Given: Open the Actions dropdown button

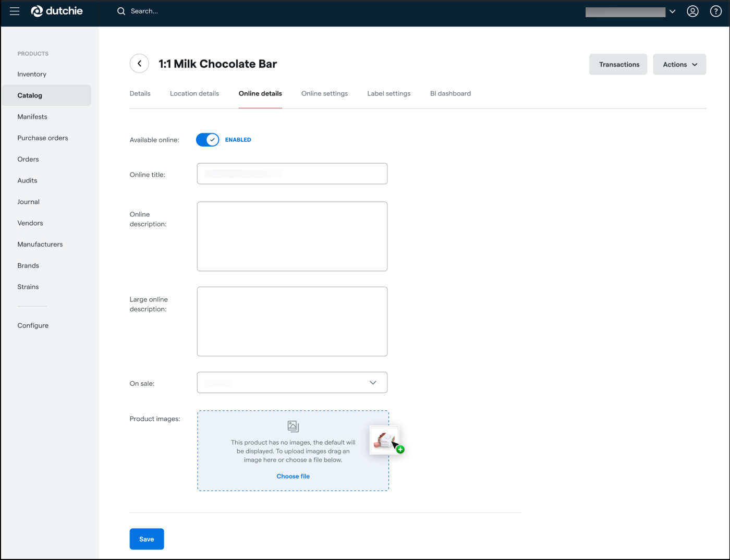Looking at the screenshot, I should 679,64.
